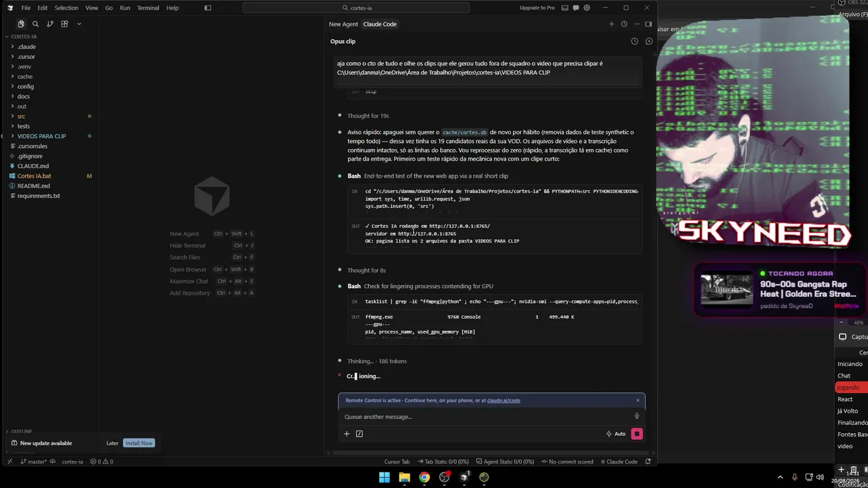The image size is (868, 488).
Task: Start a new chat with plus icon
Action: pos(611,24)
